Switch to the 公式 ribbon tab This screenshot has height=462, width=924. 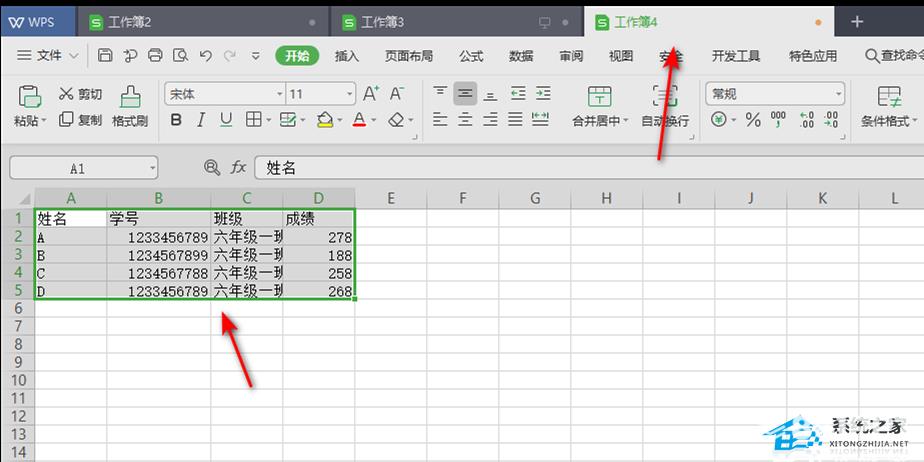(471, 56)
